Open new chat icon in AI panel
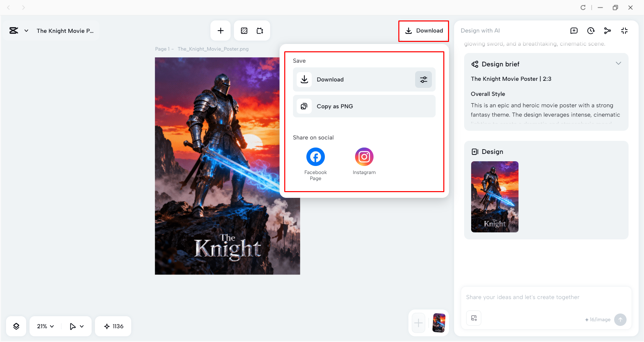This screenshot has height=342, width=644. tap(574, 31)
